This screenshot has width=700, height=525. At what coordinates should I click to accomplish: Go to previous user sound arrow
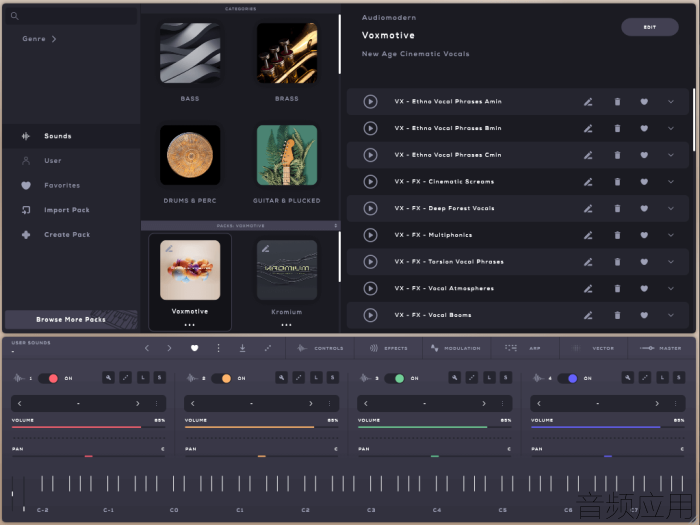click(x=147, y=348)
